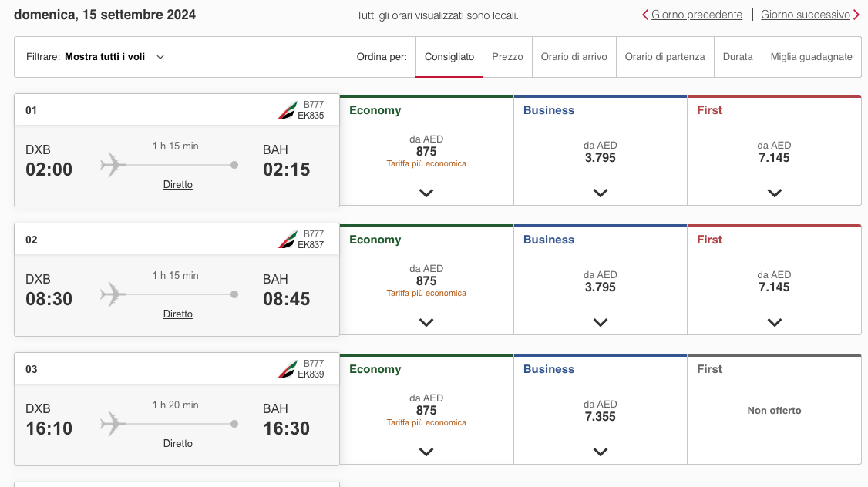Image resolution: width=868 pixels, height=487 pixels.
Task: Click the right arrow beside Giorno successivo
Action: [x=856, y=15]
